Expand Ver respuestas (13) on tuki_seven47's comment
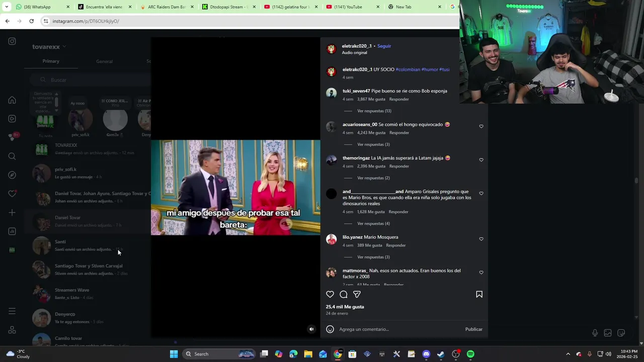Viewport: 644px width, 362px height. pos(374,111)
